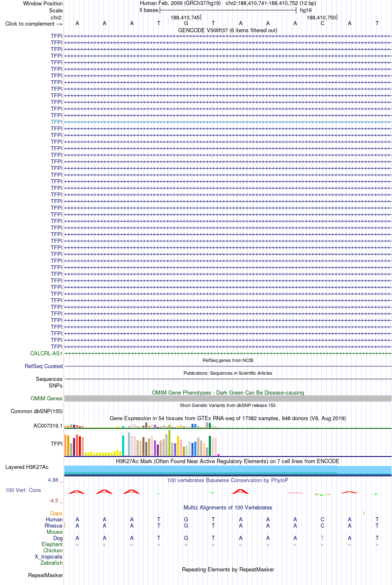Click the Scale label in the ruler
Screen dimensions: 392x585
56,10
